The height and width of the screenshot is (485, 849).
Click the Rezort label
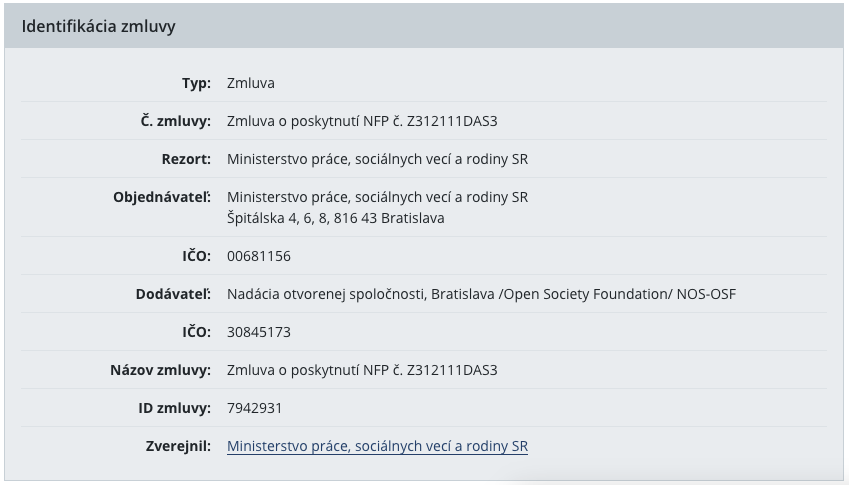pyautogui.click(x=186, y=159)
